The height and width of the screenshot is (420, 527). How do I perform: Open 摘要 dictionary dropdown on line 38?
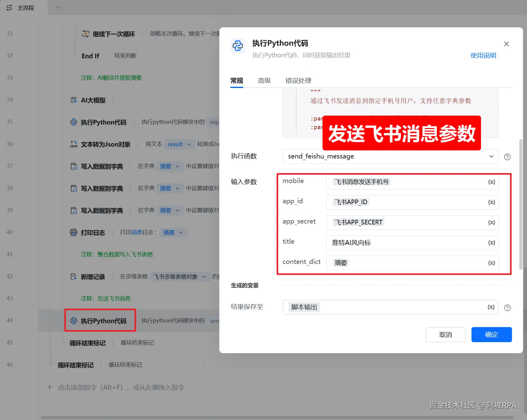coord(170,189)
